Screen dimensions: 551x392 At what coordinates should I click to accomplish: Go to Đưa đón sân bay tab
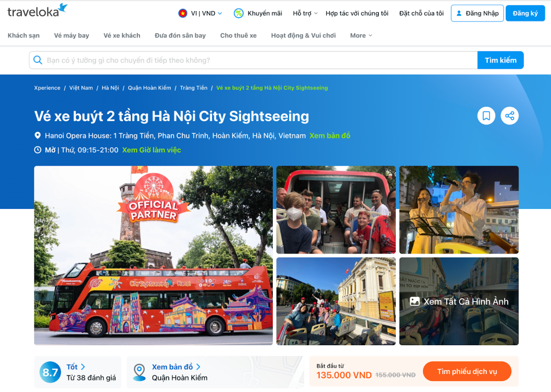(180, 35)
